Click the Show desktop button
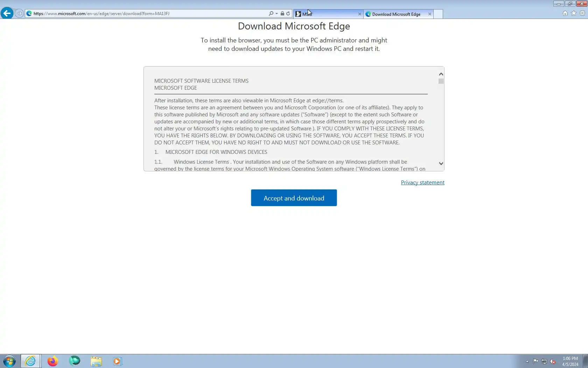Screen dimensions: 588x368 click(x=585, y=361)
